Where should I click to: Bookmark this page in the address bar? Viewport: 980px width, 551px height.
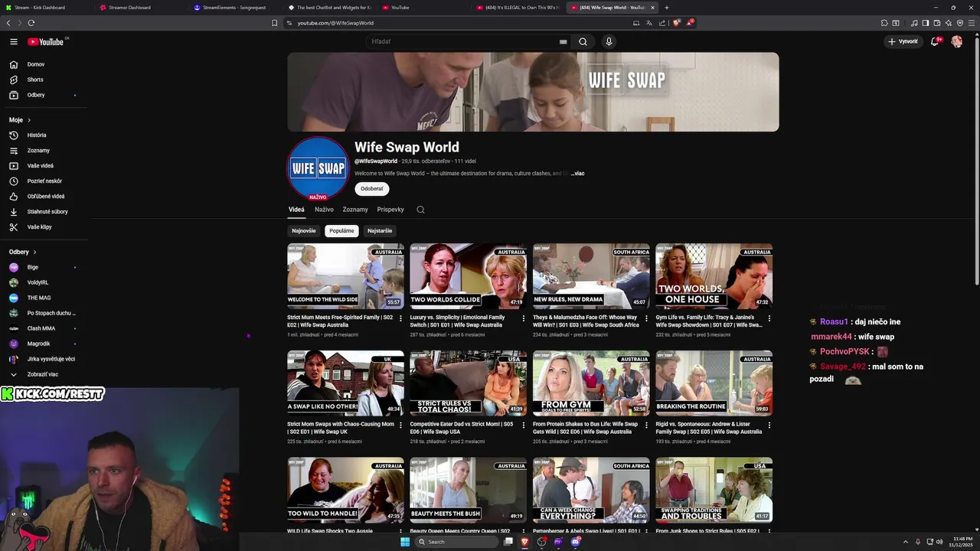pyautogui.click(x=274, y=23)
